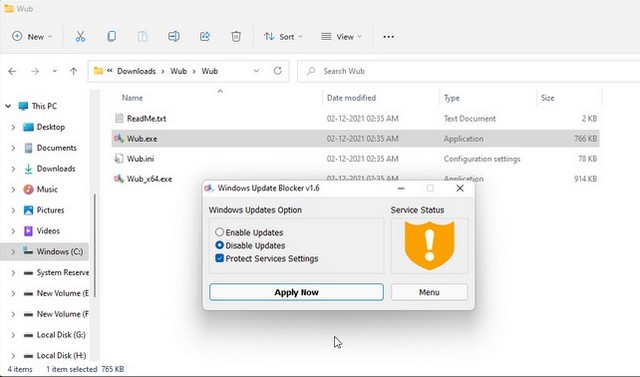
Task: Minimize the Windows Update Blocker window
Action: [401, 188]
